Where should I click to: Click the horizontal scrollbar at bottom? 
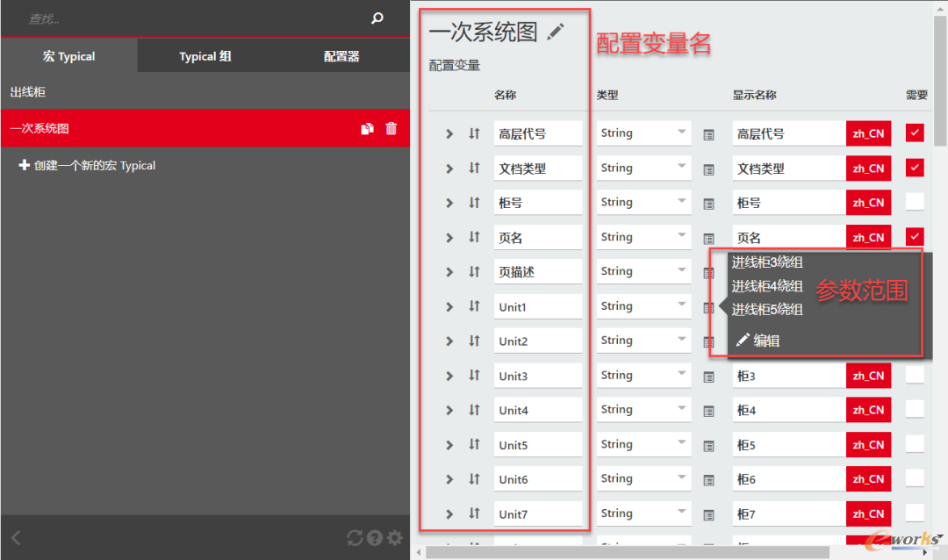[x=628, y=552]
